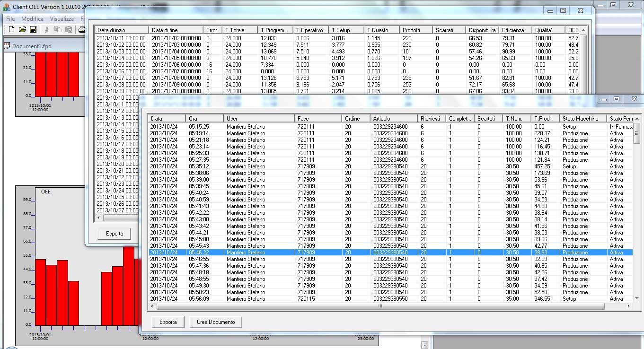This screenshot has height=349, width=644.
Task: Open the Visualizza menu
Action: click(x=62, y=19)
